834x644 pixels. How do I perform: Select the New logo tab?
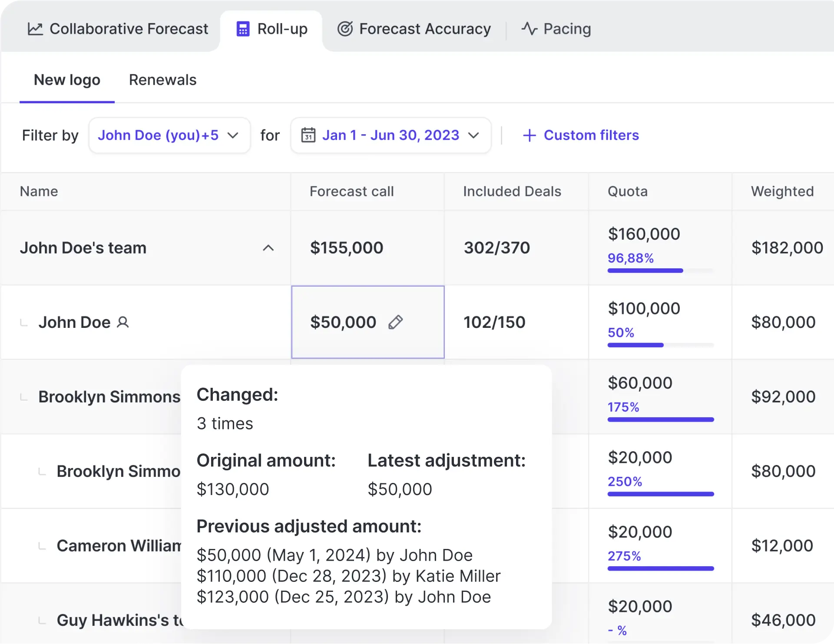[x=67, y=80]
